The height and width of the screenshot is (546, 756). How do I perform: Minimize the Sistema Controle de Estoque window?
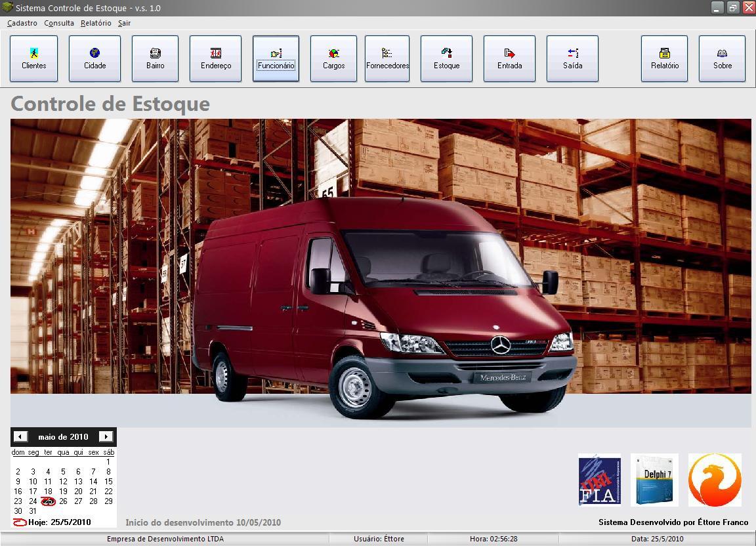(717, 8)
